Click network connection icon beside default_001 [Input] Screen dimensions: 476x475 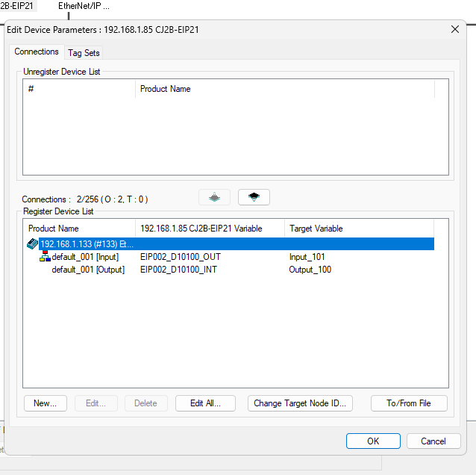click(x=45, y=256)
